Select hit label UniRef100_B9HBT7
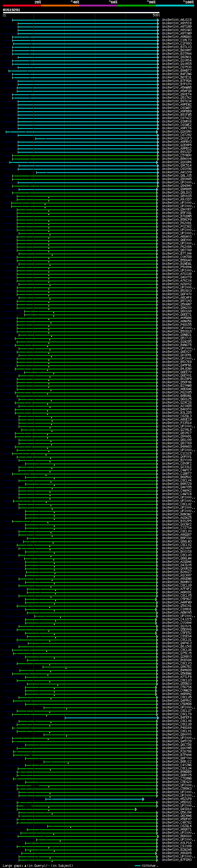197x868 pixels. point(177,71)
